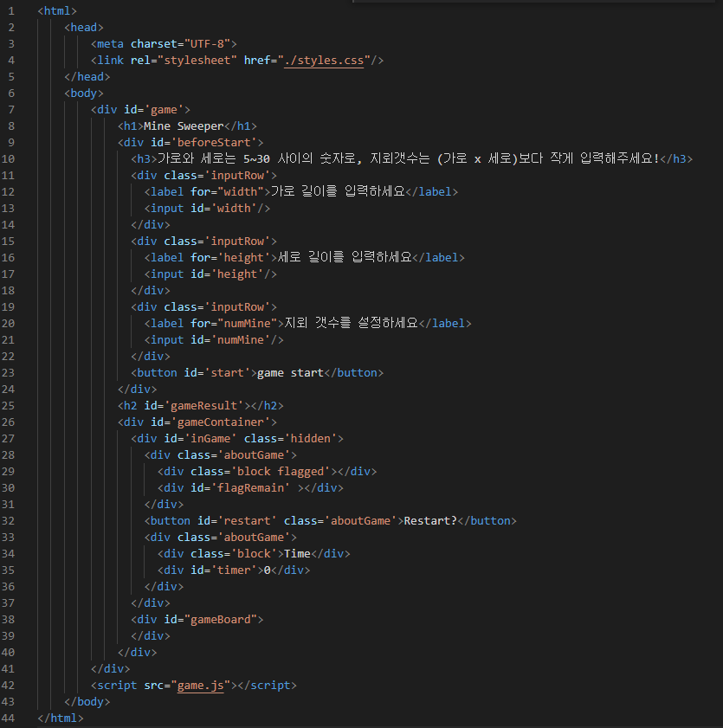Open the ./styles.css href link

tap(324, 61)
